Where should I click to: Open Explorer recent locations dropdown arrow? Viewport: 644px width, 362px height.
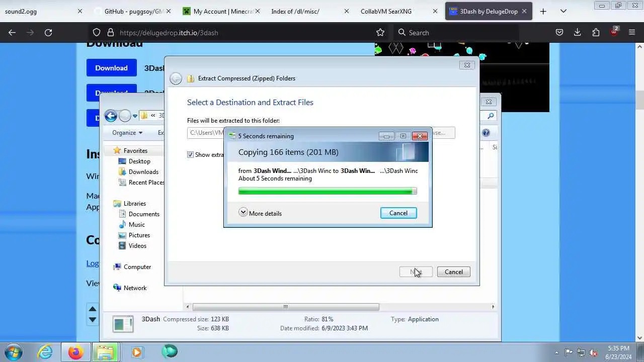[135, 116]
